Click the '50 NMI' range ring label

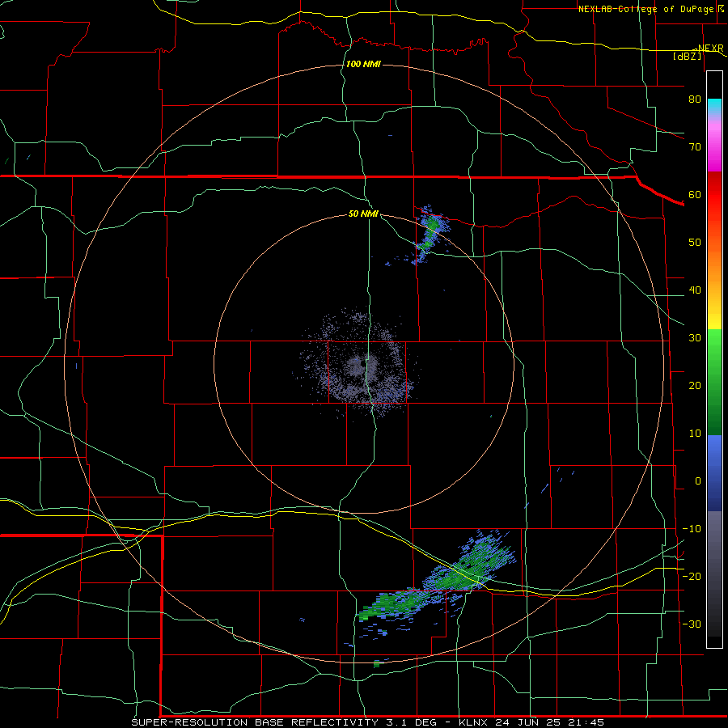pyautogui.click(x=363, y=214)
